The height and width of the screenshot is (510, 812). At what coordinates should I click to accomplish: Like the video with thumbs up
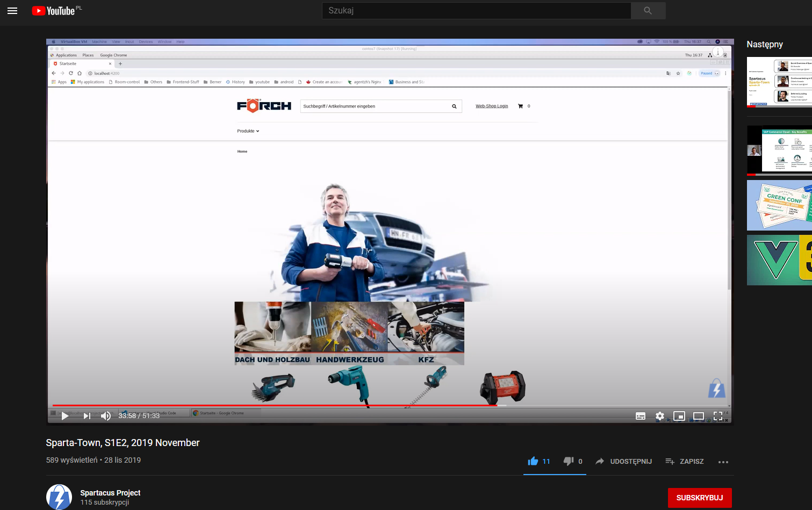(533, 461)
